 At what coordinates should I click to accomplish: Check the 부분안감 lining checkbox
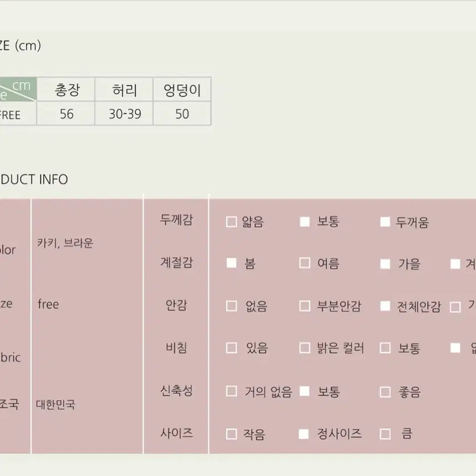304,306
